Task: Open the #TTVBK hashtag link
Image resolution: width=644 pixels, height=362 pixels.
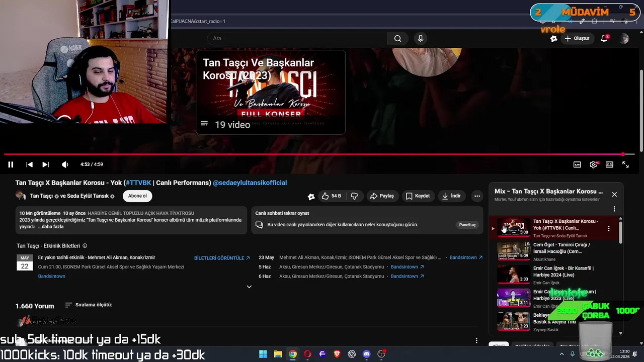Action: (138, 183)
